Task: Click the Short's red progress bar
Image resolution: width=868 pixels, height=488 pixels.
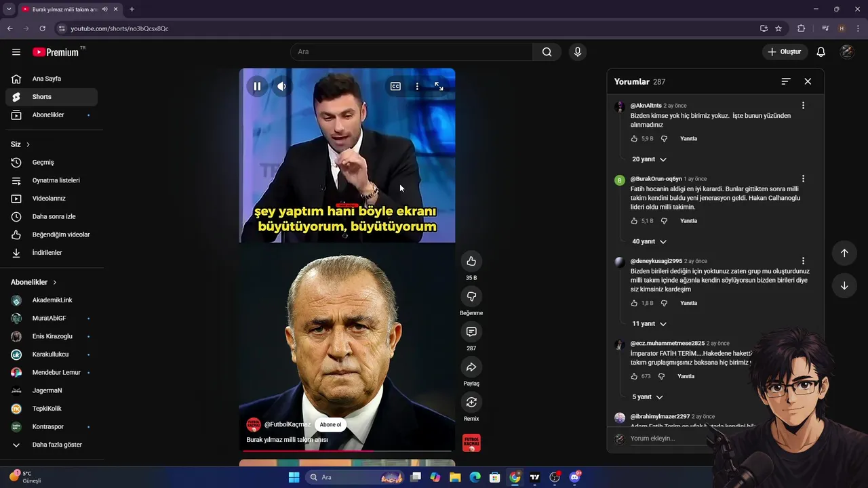Action: 347,450
